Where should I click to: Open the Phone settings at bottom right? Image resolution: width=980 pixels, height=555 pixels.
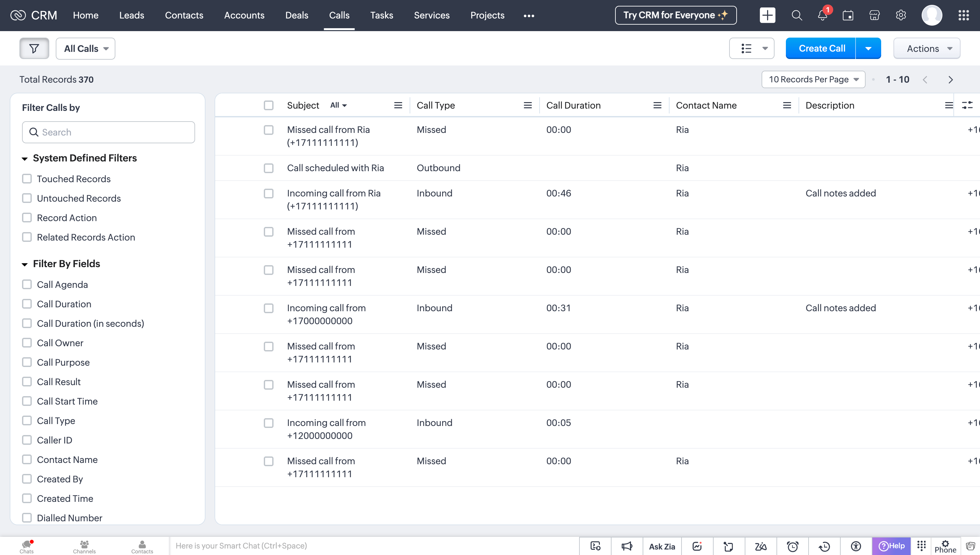coord(945,546)
